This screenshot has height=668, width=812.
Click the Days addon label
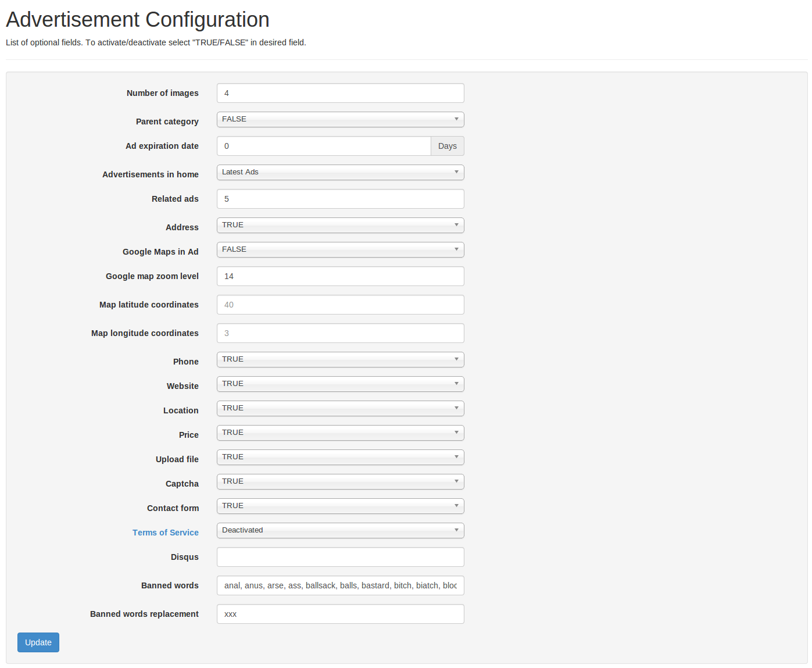point(448,146)
